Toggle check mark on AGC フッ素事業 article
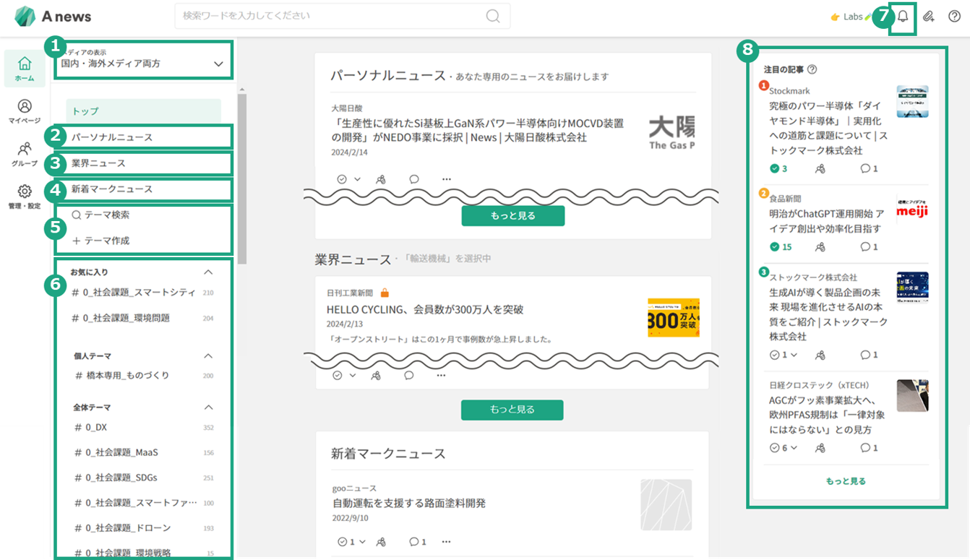The width and height of the screenshot is (970, 560). point(774,447)
